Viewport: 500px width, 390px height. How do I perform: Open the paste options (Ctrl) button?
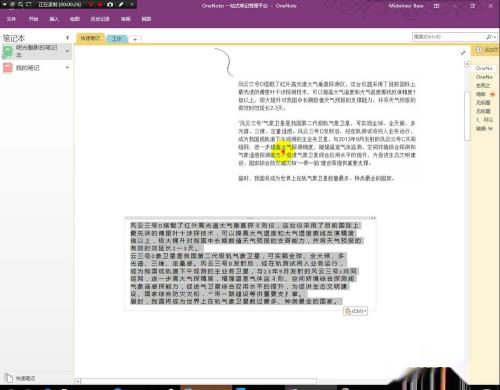click(356, 311)
